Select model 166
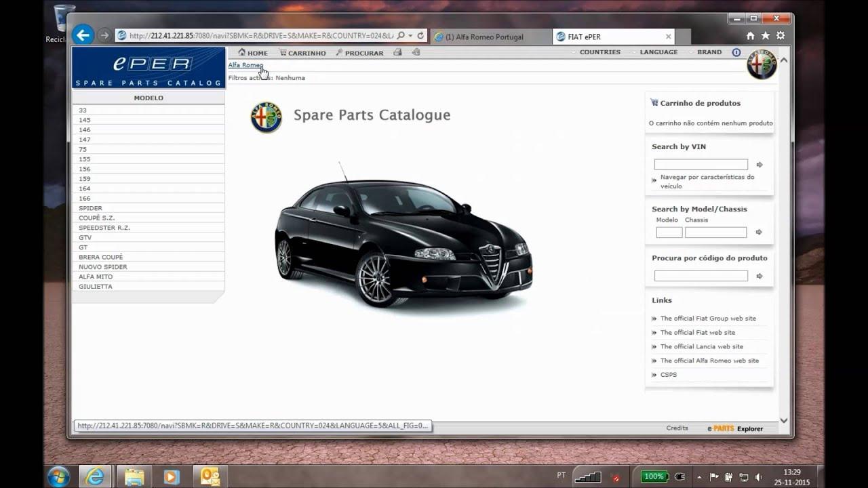Screen dimensions: 868x488 pyautogui.click(x=149, y=199)
